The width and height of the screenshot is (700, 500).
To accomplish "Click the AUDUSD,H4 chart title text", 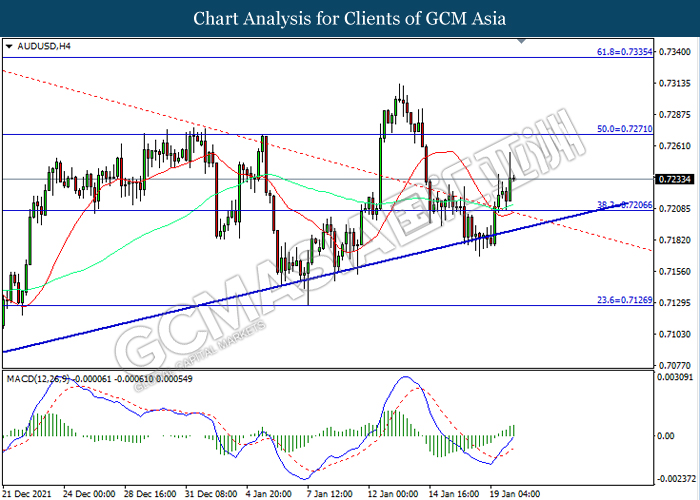I will (x=44, y=46).
